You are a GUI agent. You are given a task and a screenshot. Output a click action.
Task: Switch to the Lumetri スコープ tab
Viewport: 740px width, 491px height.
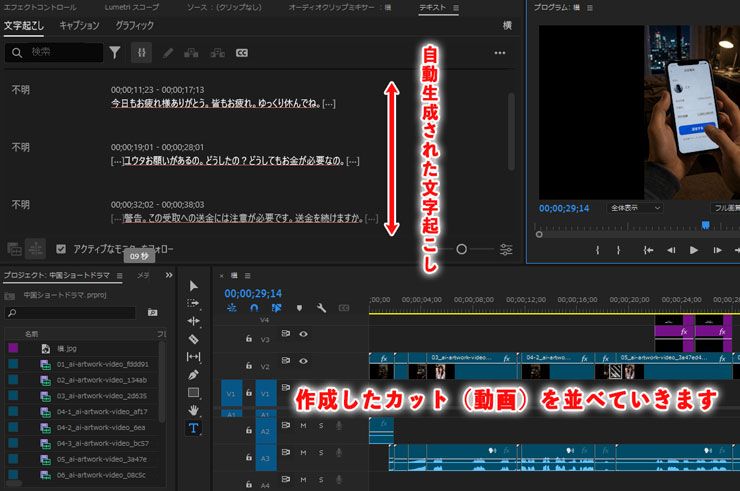tap(132, 8)
